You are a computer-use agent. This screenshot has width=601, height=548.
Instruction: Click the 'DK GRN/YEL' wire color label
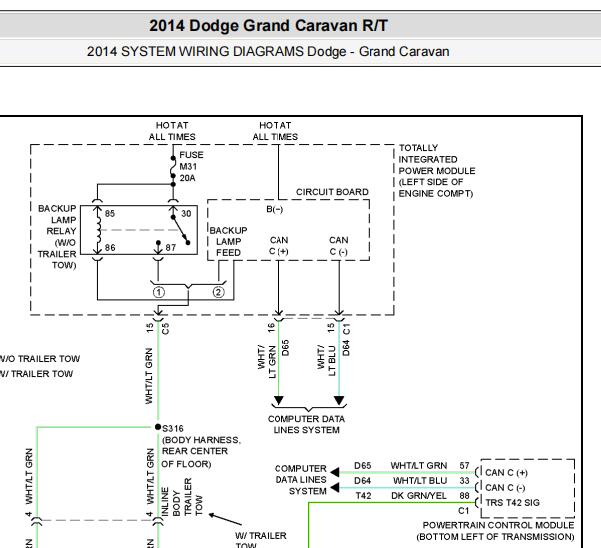click(x=419, y=495)
